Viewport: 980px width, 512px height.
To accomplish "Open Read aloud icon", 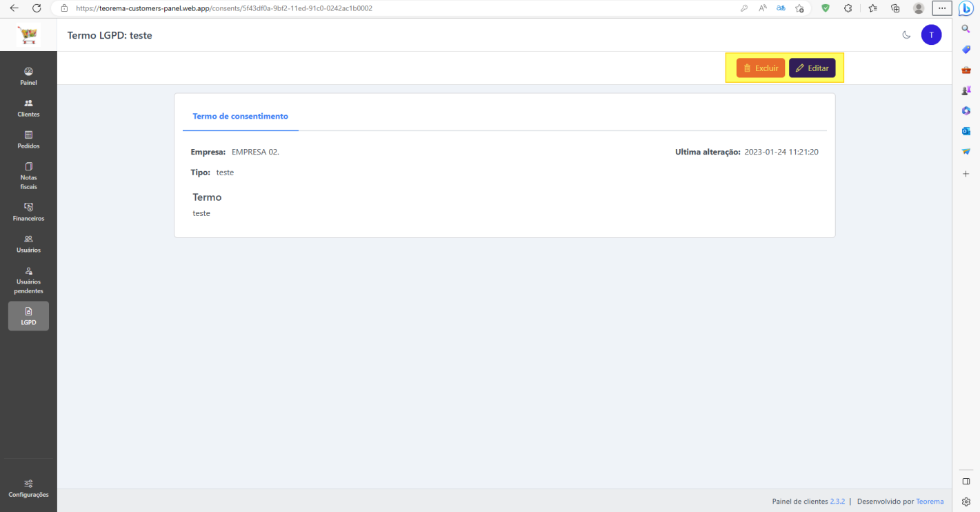I will (763, 8).
